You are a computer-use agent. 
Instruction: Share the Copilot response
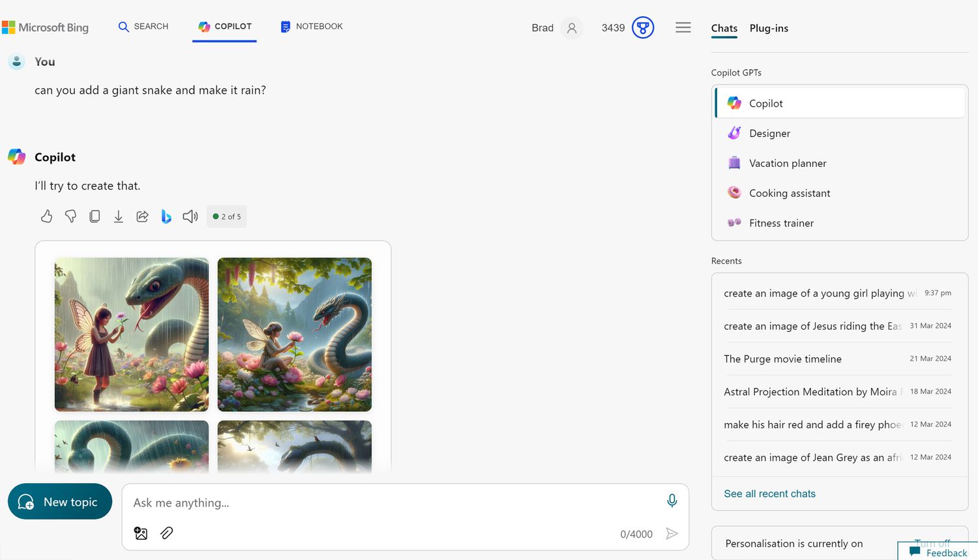pyautogui.click(x=142, y=216)
